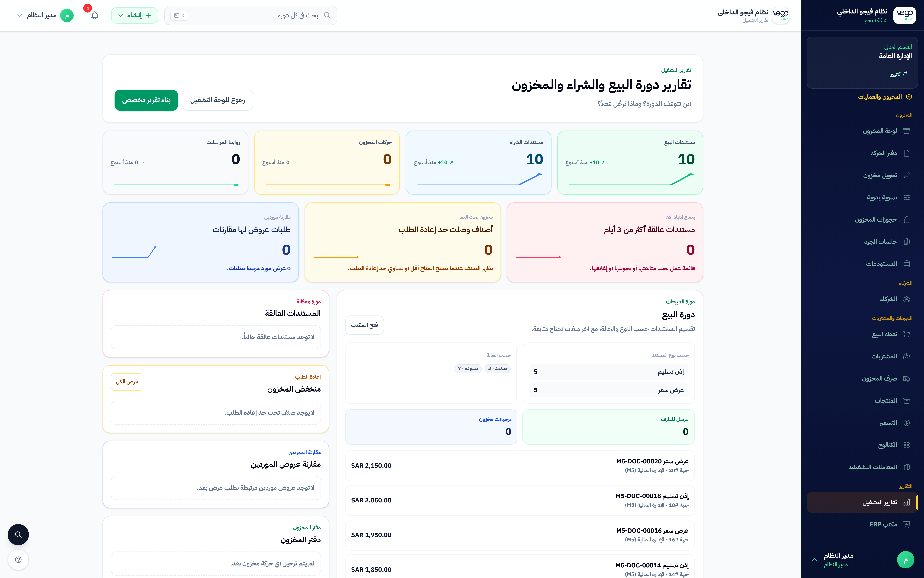Click the تحويل مخزون transfer arrows icon

pos(907,175)
